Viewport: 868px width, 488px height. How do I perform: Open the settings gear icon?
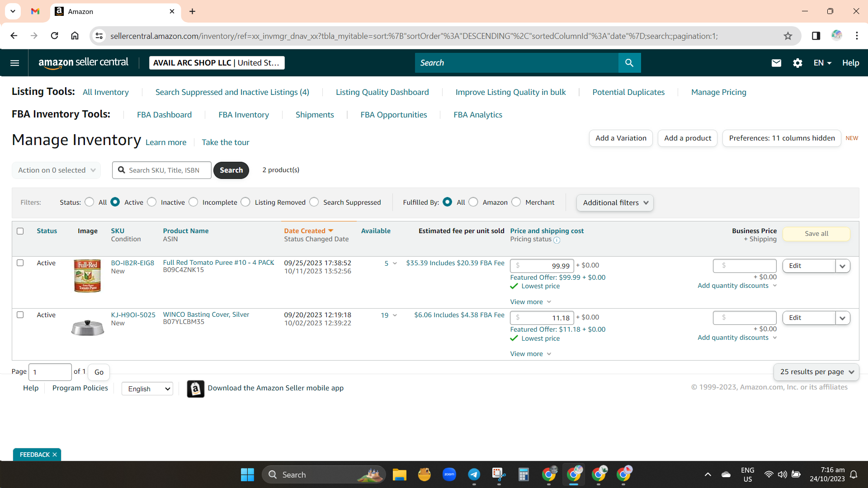(797, 63)
